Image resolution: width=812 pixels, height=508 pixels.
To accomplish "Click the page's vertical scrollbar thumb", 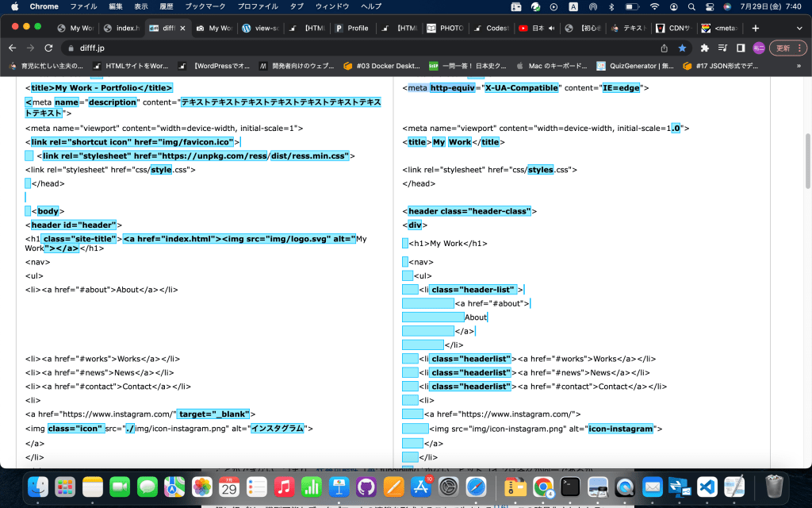I will (x=807, y=160).
